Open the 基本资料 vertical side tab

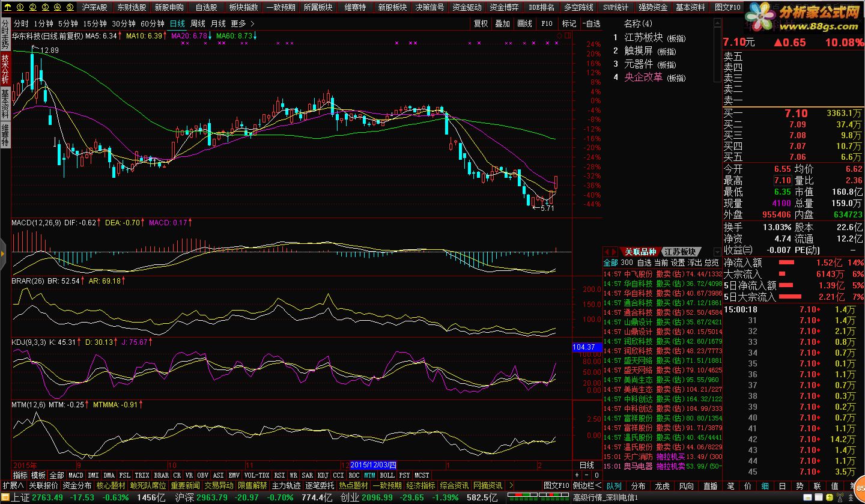coord(5,103)
